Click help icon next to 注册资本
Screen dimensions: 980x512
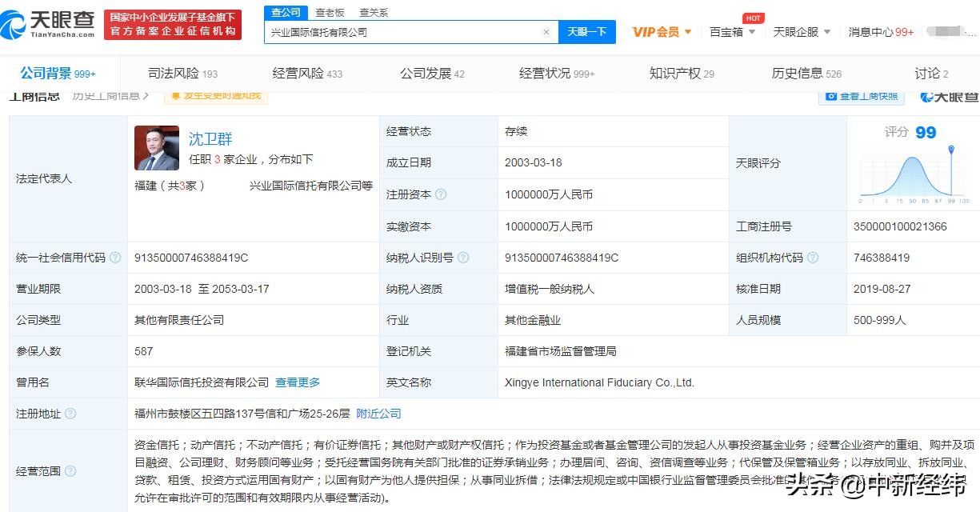click(x=441, y=194)
